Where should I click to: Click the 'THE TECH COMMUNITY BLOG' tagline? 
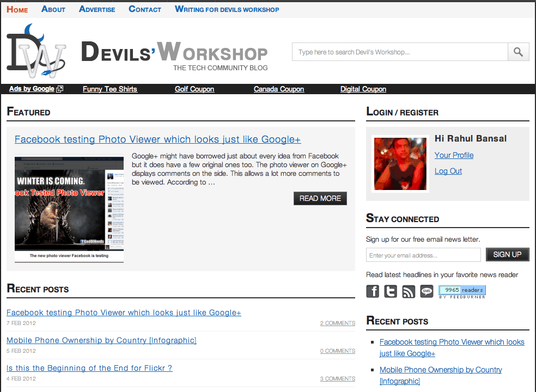point(221,68)
